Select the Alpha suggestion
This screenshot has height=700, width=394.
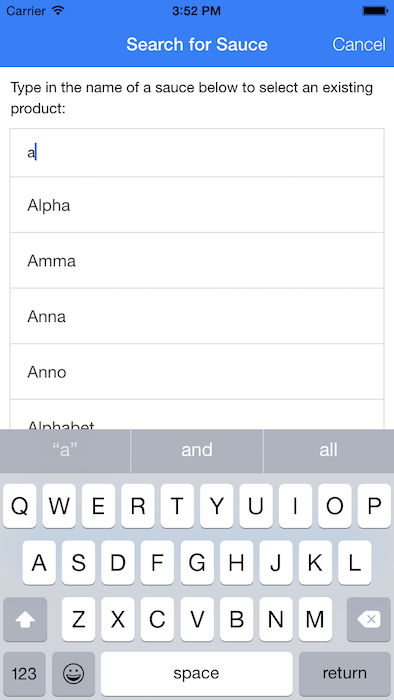(x=197, y=205)
